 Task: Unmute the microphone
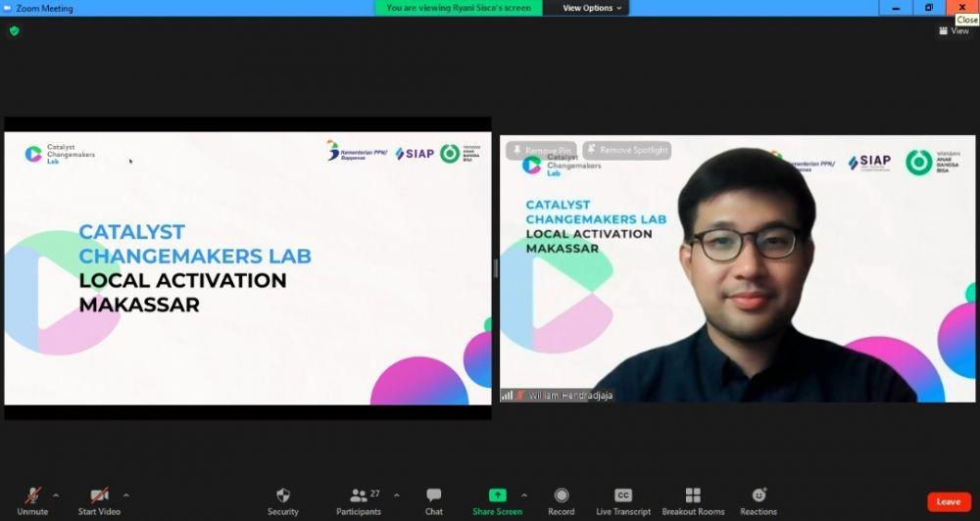click(x=32, y=501)
